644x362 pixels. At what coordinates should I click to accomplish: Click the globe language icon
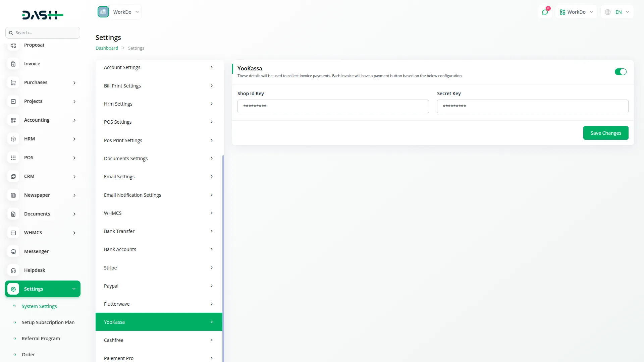click(x=608, y=12)
